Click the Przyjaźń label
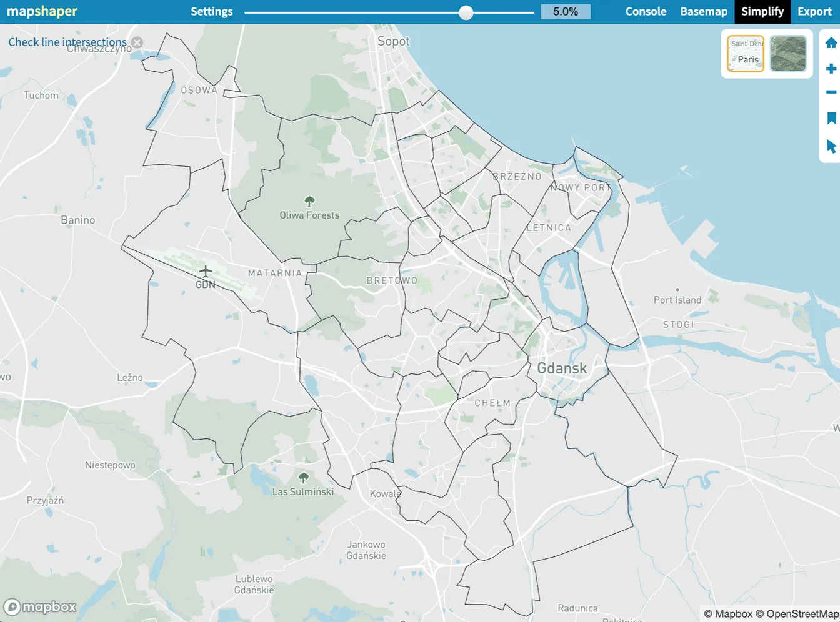Viewport: 840px width, 622px height. (x=45, y=501)
